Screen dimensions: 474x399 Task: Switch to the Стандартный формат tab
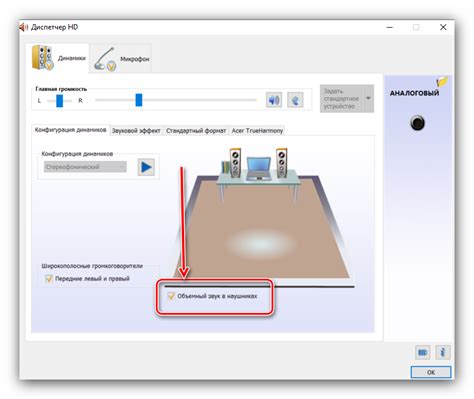196,131
